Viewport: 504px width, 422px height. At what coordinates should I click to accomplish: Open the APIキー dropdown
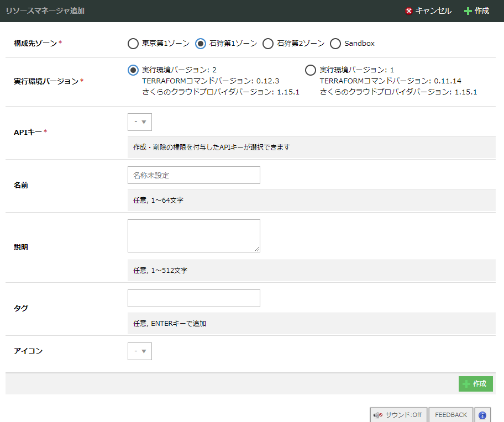pos(139,122)
